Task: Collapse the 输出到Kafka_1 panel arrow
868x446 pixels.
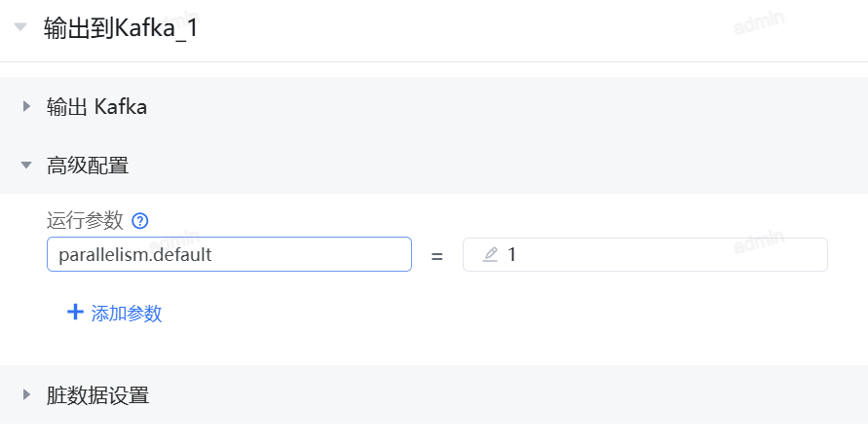Action: click(x=20, y=27)
